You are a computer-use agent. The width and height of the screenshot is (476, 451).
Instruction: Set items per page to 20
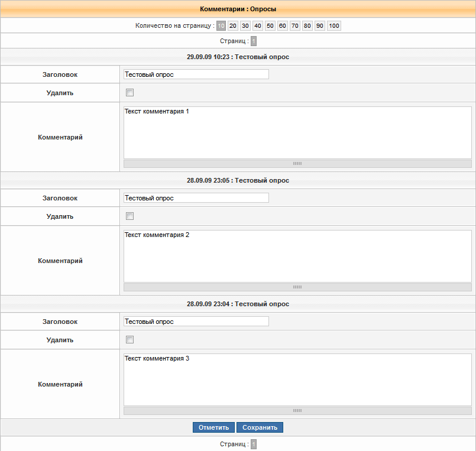[233, 26]
